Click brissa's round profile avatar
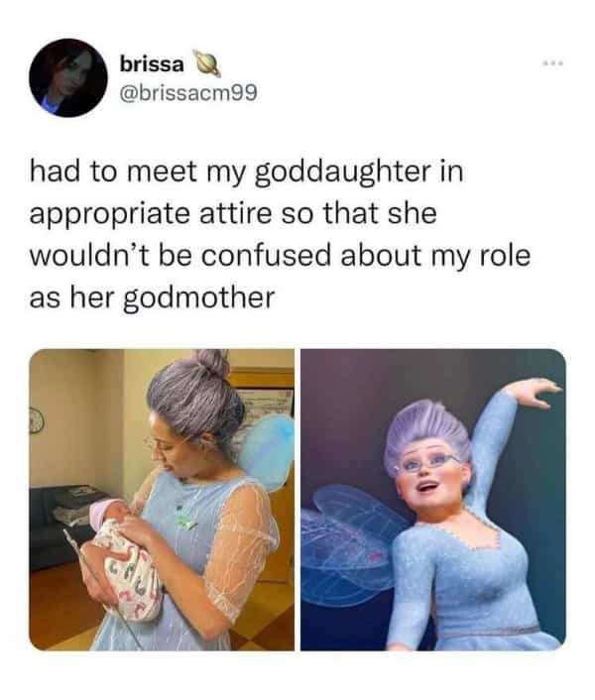 tap(68, 77)
